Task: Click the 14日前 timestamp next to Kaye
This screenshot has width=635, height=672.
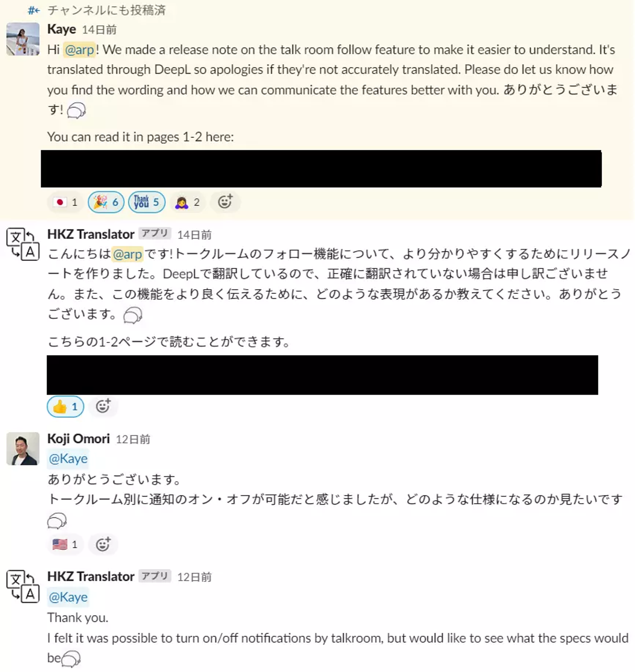Action: 99,30
